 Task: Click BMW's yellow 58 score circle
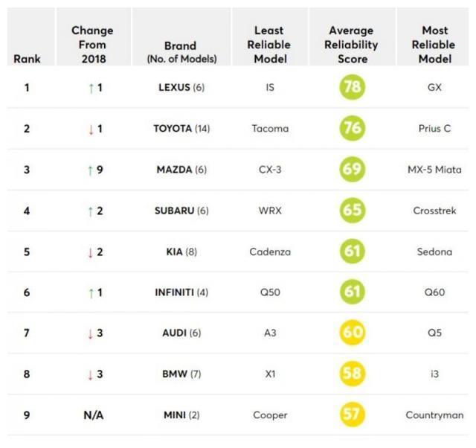click(x=352, y=374)
